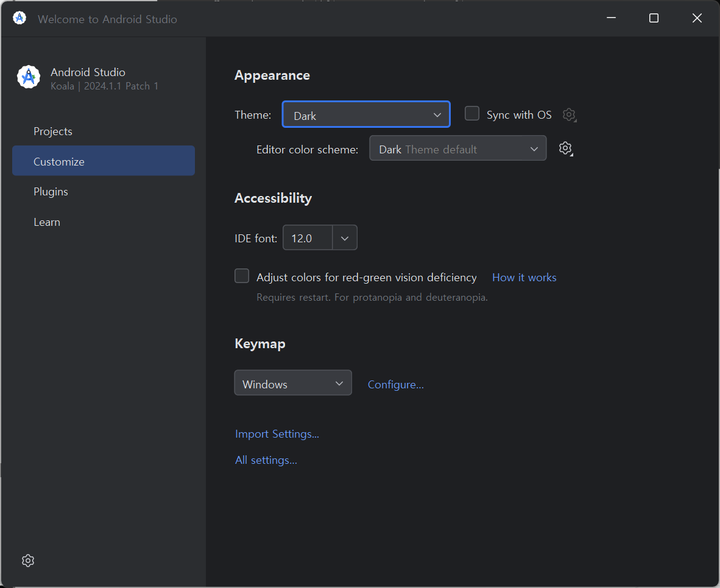
Task: Open the Theme dropdown showing Dark
Action: coord(366,114)
